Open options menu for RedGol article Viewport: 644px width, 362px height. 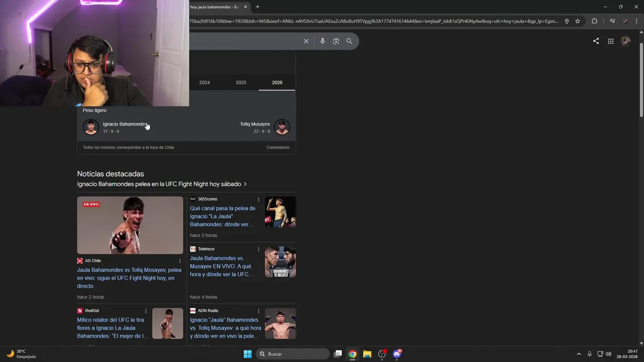click(x=146, y=311)
